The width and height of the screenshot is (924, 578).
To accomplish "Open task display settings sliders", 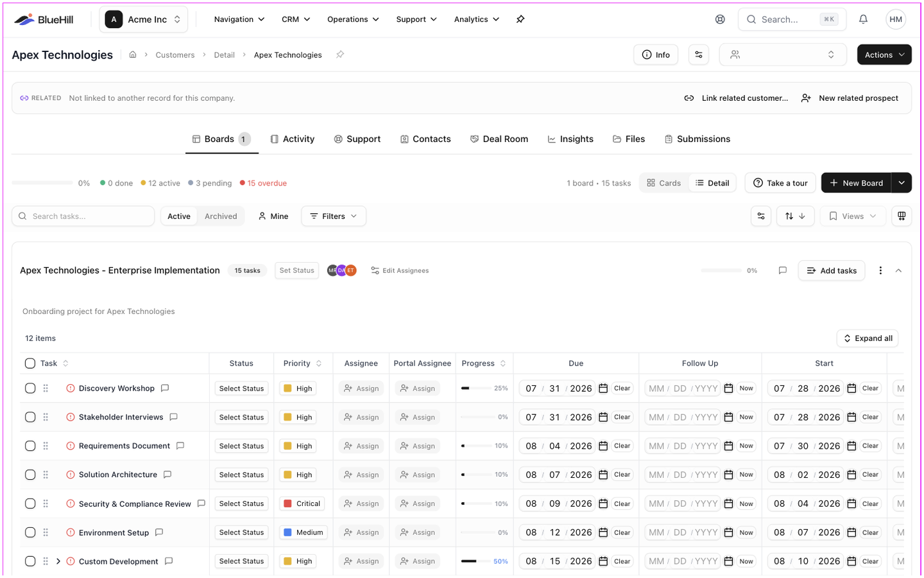I will (761, 216).
